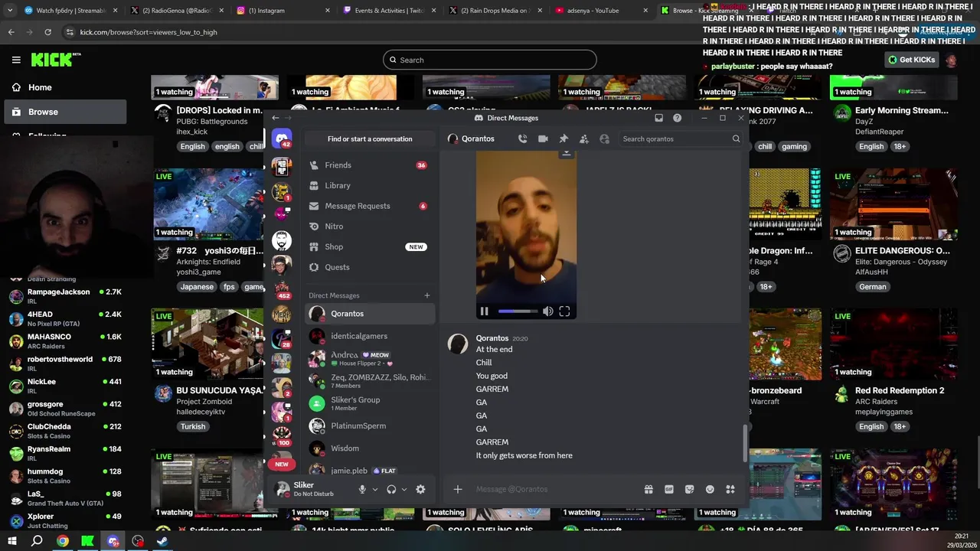The height and width of the screenshot is (551, 980).
Task: Open Chrome from the taskbar
Action: [x=63, y=541]
